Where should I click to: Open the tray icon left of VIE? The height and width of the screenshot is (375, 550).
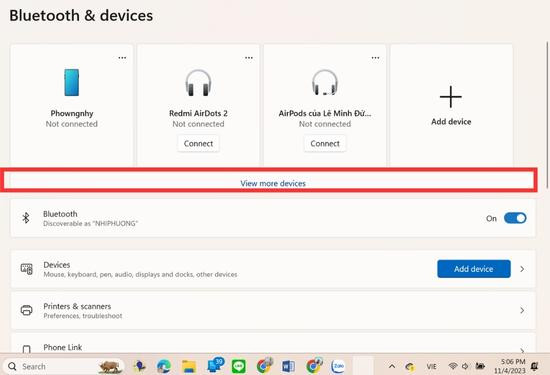[410, 367]
